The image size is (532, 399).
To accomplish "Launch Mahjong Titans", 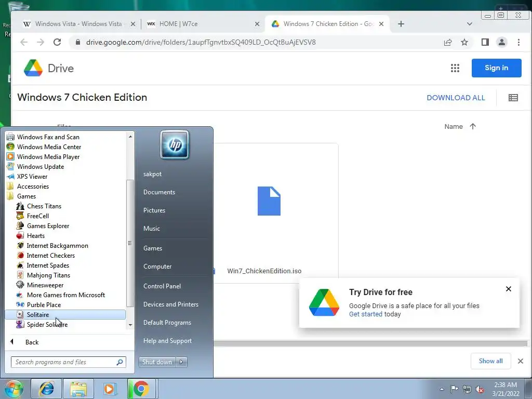I will (48, 275).
